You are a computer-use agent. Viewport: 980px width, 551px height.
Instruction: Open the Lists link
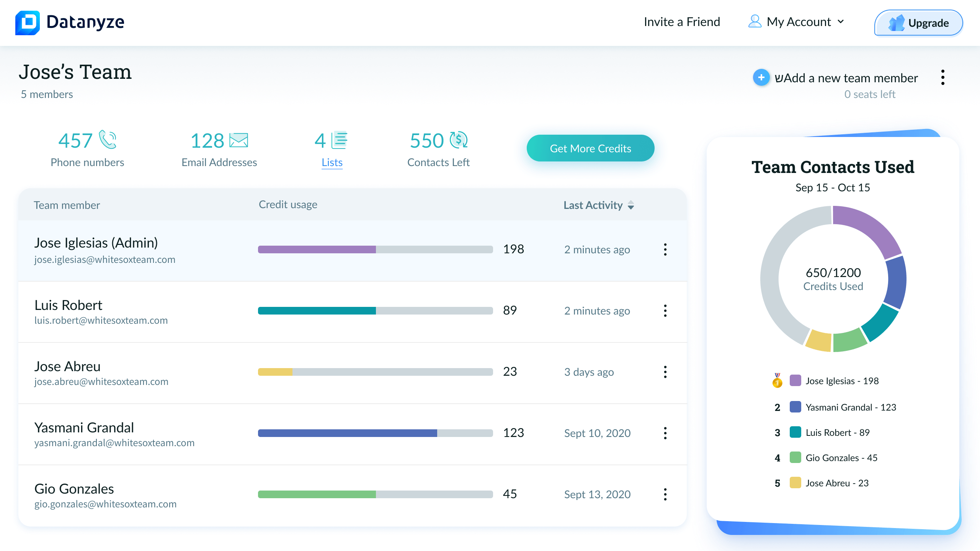(332, 163)
